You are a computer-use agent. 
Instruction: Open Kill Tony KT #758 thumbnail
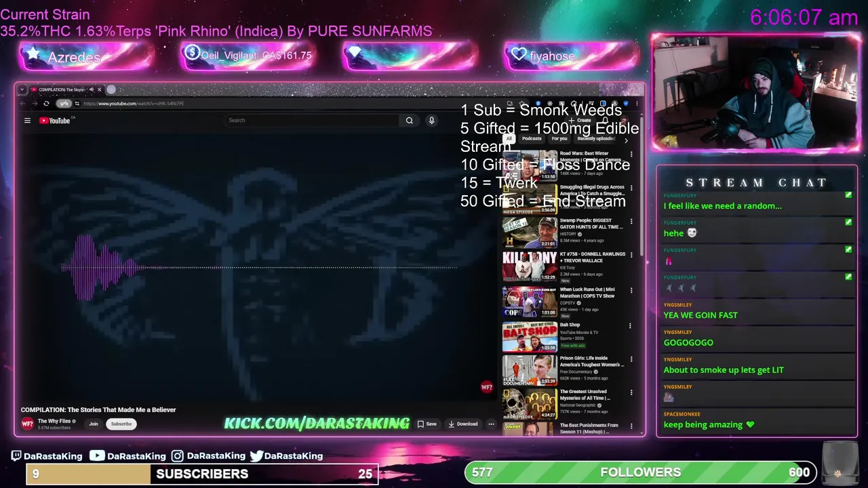[530, 266]
